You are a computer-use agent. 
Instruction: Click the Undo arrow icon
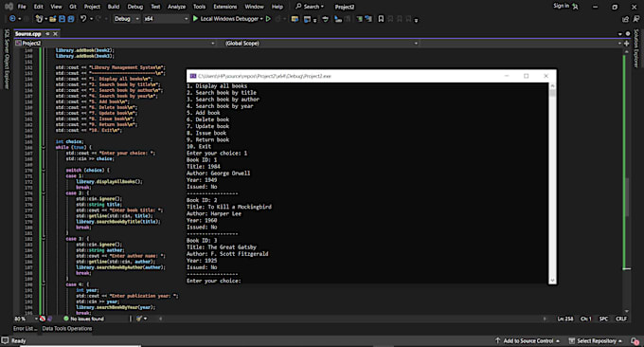pos(83,19)
